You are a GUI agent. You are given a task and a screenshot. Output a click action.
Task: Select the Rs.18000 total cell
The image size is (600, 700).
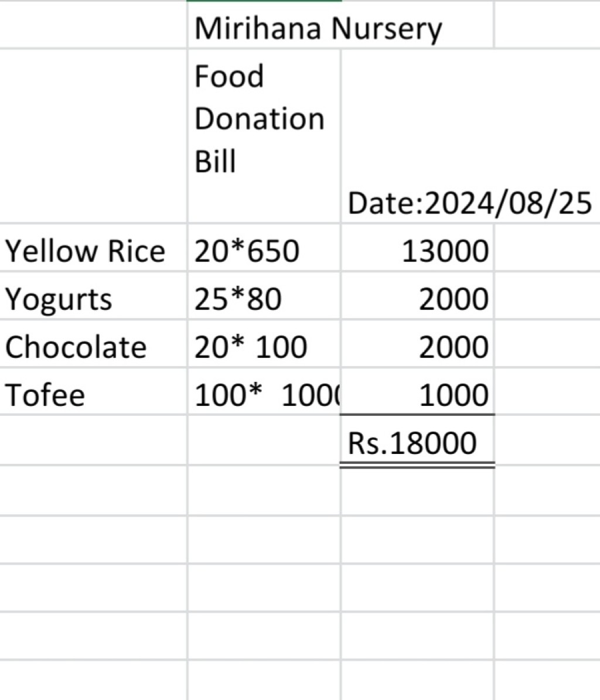pyautogui.click(x=417, y=440)
